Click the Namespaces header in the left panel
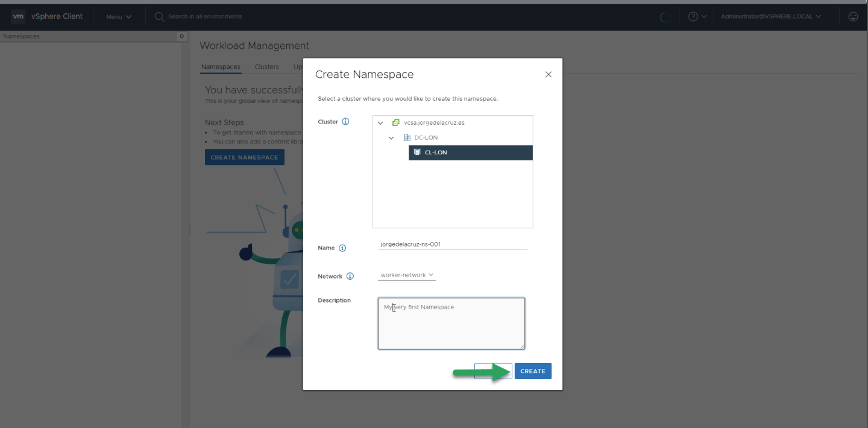The height and width of the screenshot is (428, 868). [x=21, y=37]
